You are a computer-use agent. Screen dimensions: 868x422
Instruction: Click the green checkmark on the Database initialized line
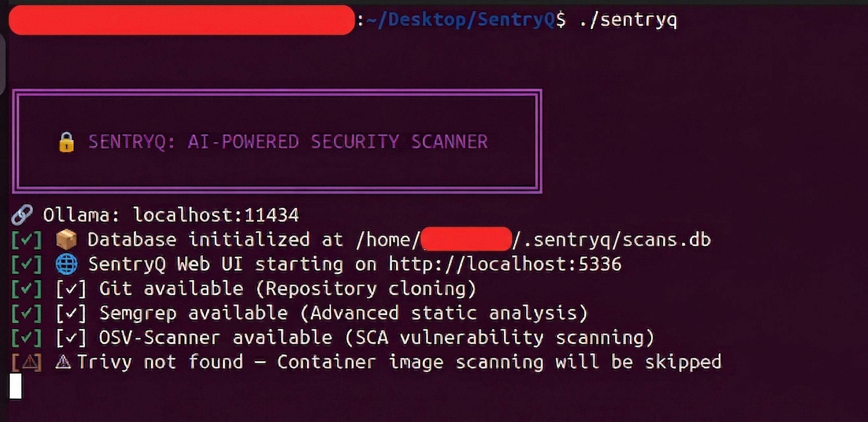27,240
